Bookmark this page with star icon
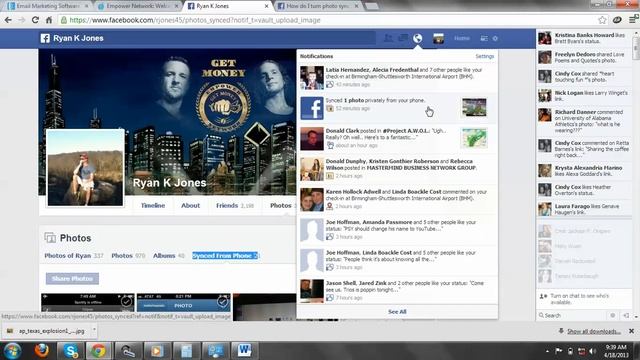The width and height of the screenshot is (640, 360). (x=602, y=20)
